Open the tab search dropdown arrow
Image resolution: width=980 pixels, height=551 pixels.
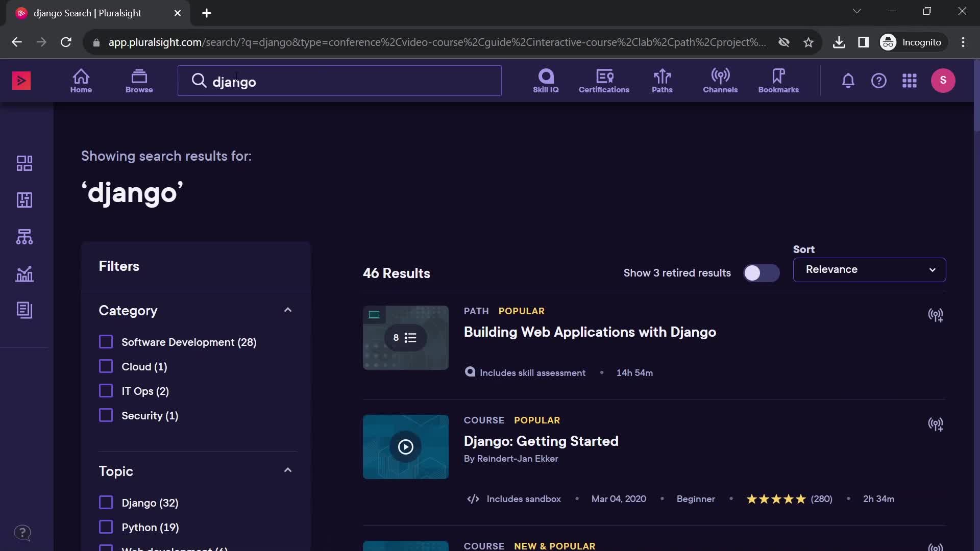[856, 11]
